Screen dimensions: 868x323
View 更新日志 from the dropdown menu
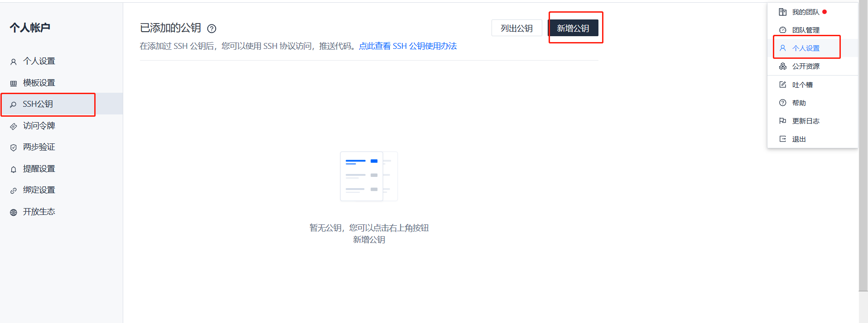coord(805,121)
